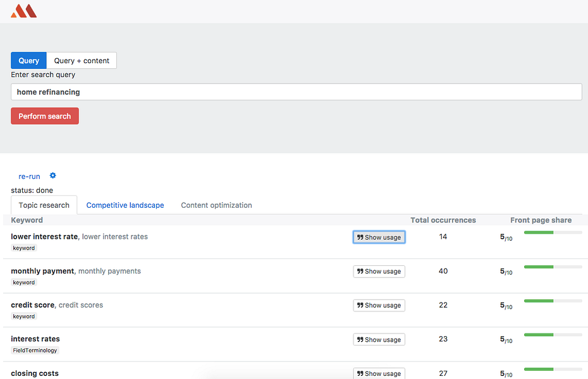588x379 pixels.
Task: Switch to the Content optimization tab
Action: (x=216, y=205)
